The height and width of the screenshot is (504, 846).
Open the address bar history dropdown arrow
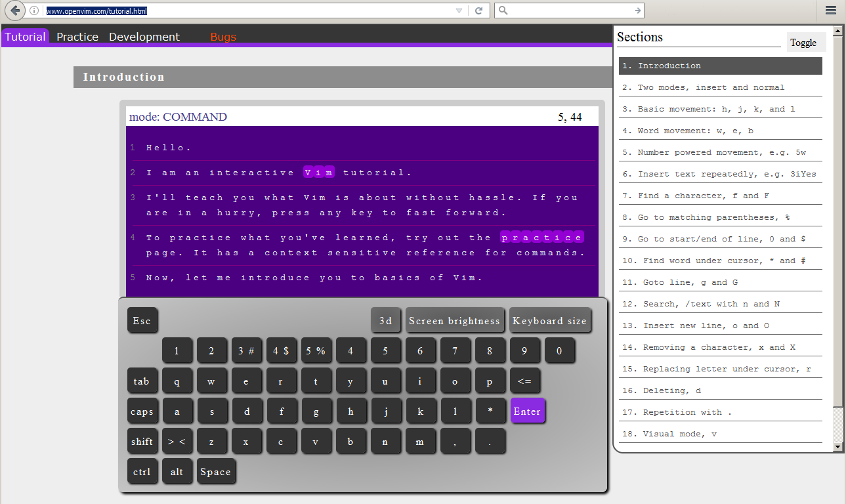click(459, 10)
